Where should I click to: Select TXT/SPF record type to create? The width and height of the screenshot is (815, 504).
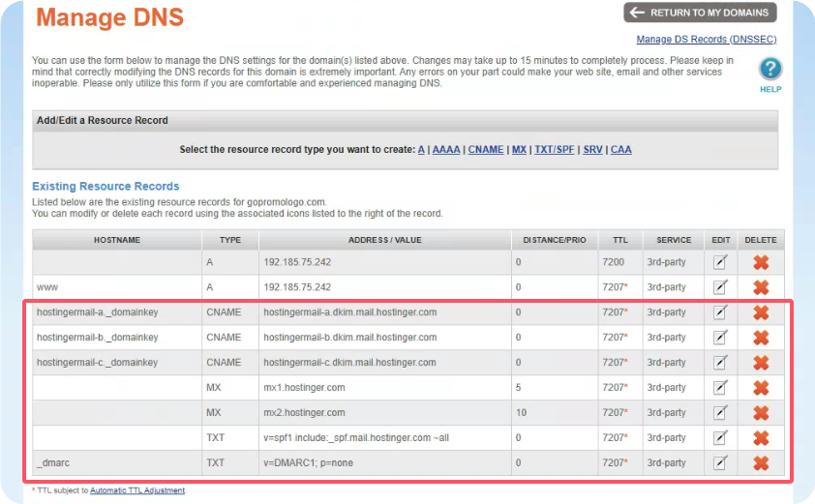pyautogui.click(x=555, y=150)
